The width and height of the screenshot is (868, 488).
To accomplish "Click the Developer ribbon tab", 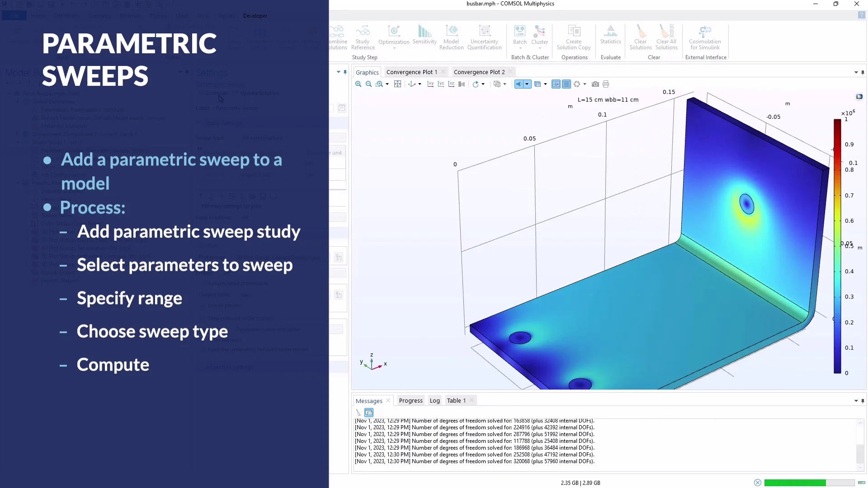I will click(x=255, y=15).
